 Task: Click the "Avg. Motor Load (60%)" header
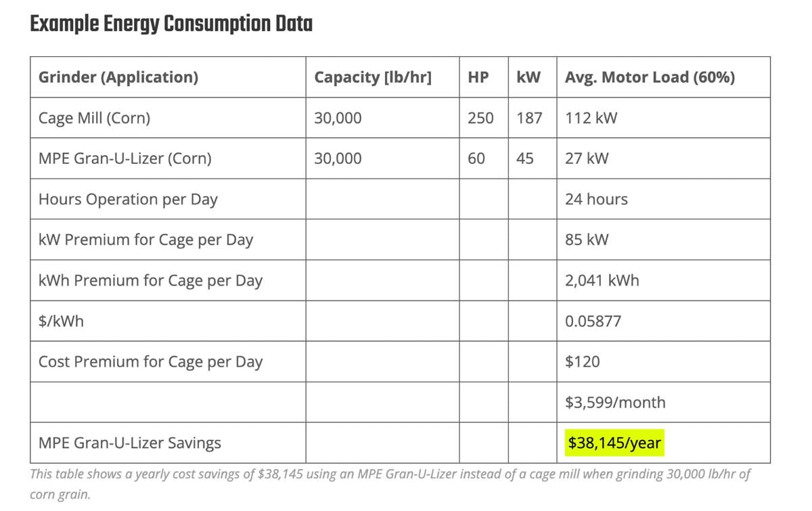click(x=650, y=77)
